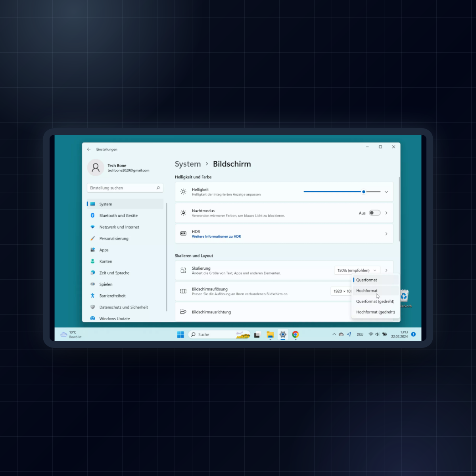Screen dimensions: 476x476
Task: Click the Bildschirmausrichtung icon
Action: tap(183, 312)
